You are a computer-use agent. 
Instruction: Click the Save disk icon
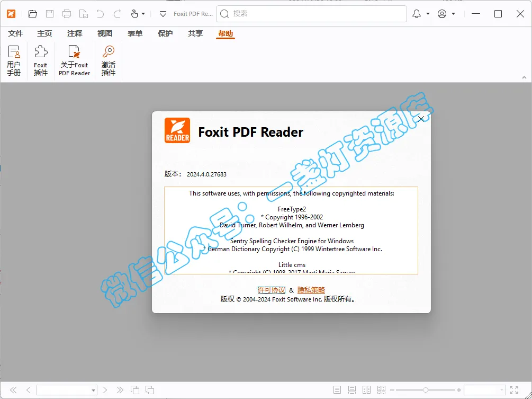(50, 14)
